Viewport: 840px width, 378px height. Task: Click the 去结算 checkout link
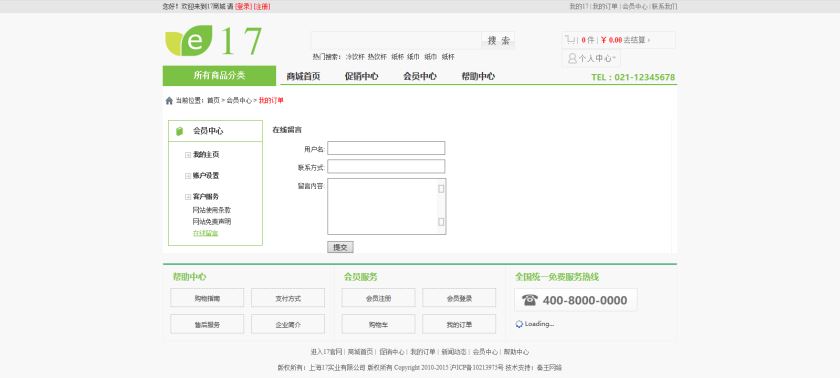[x=636, y=40]
